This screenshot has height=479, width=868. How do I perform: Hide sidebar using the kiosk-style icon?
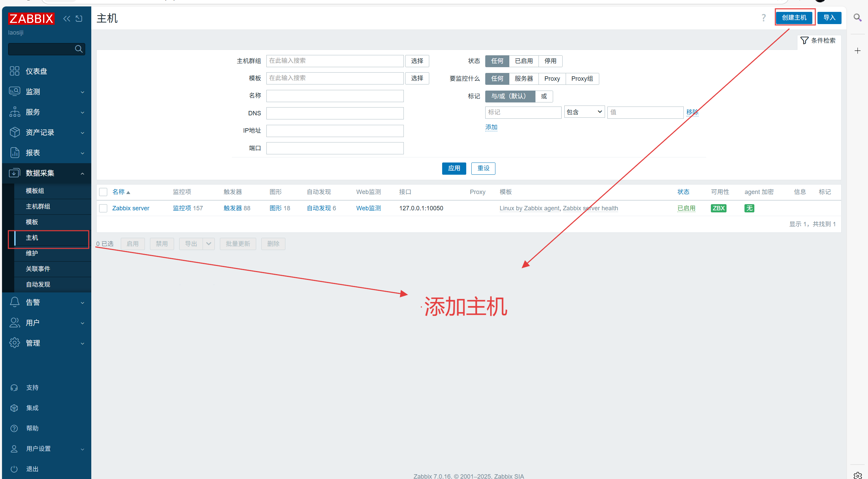coord(79,19)
